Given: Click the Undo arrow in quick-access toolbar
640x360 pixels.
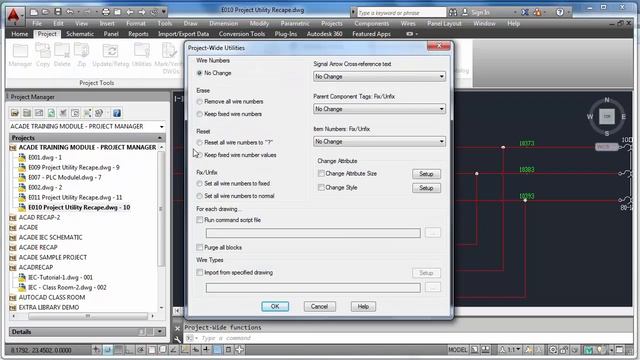Looking at the screenshot, I should pyautogui.click(x=69, y=12).
